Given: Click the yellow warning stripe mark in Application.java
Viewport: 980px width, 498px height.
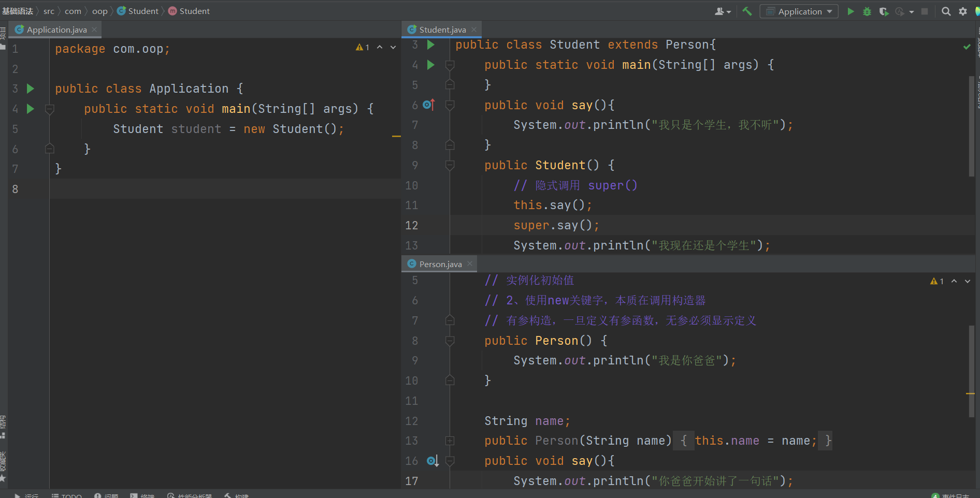Looking at the screenshot, I should tap(396, 136).
